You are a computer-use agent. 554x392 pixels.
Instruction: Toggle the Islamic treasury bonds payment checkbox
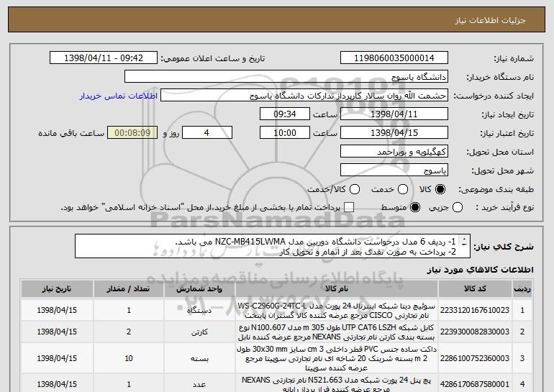click(349, 207)
